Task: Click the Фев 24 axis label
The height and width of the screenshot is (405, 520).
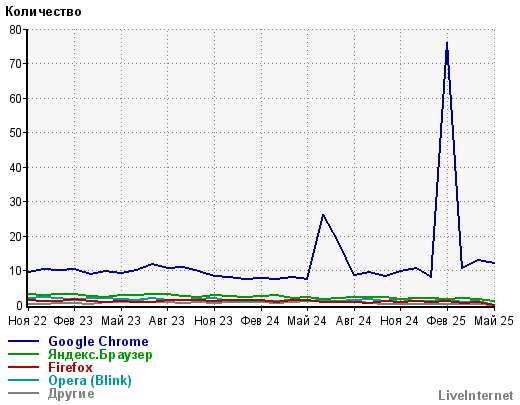Action: tap(260, 321)
